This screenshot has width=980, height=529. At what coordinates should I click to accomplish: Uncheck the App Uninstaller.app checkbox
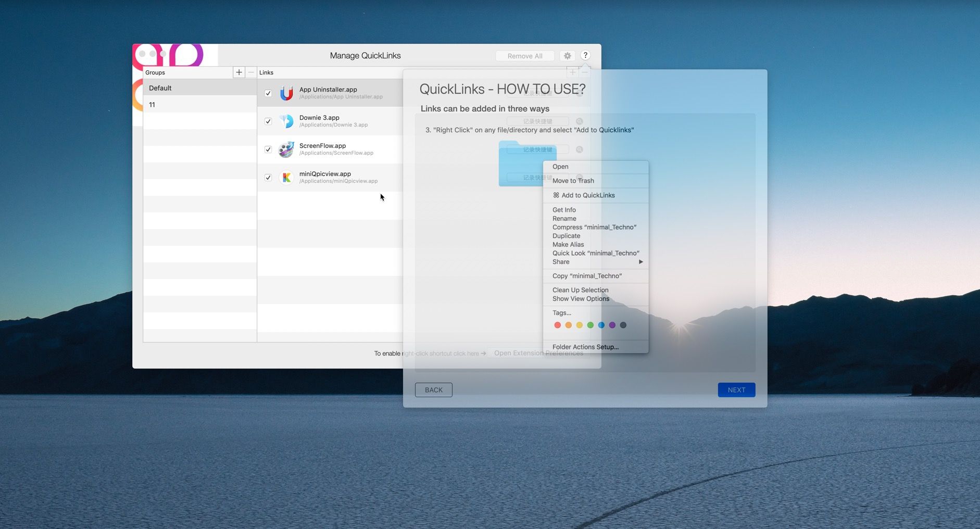click(x=268, y=93)
